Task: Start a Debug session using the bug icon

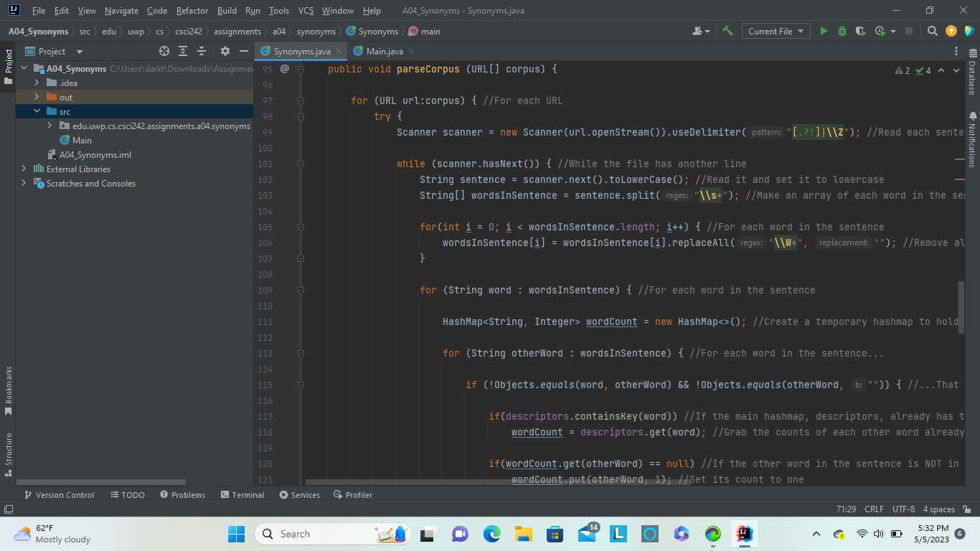Action: 841,32
